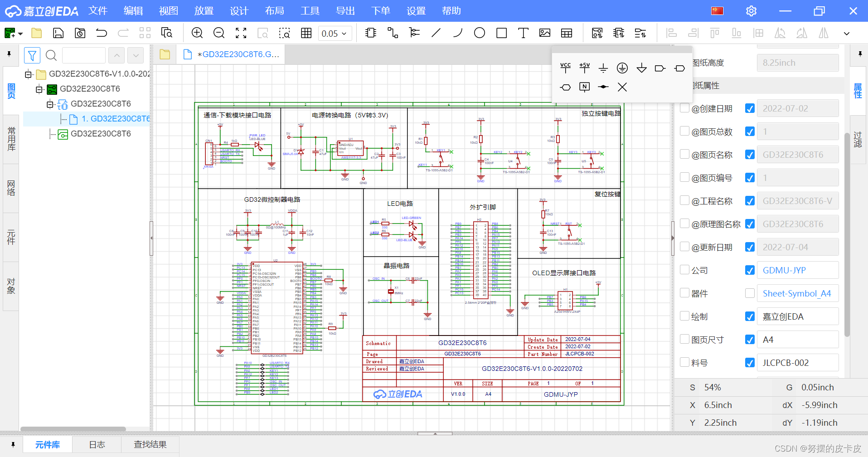Choose the Rectangle drawing tool

point(501,33)
